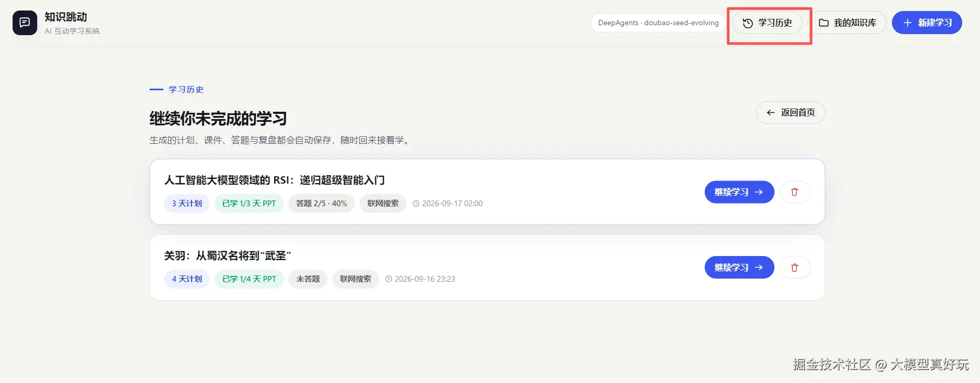Click the 2026-09-17 02:00 timestamp
Viewport: 980px width, 383px height.
pos(447,204)
